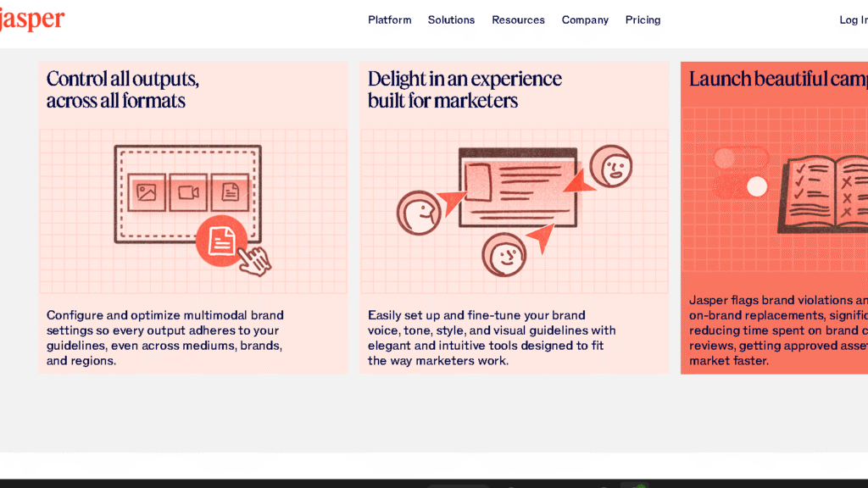Open the Solutions dropdown menu
Image resolution: width=868 pixels, height=488 pixels.
pyautogui.click(x=451, y=19)
